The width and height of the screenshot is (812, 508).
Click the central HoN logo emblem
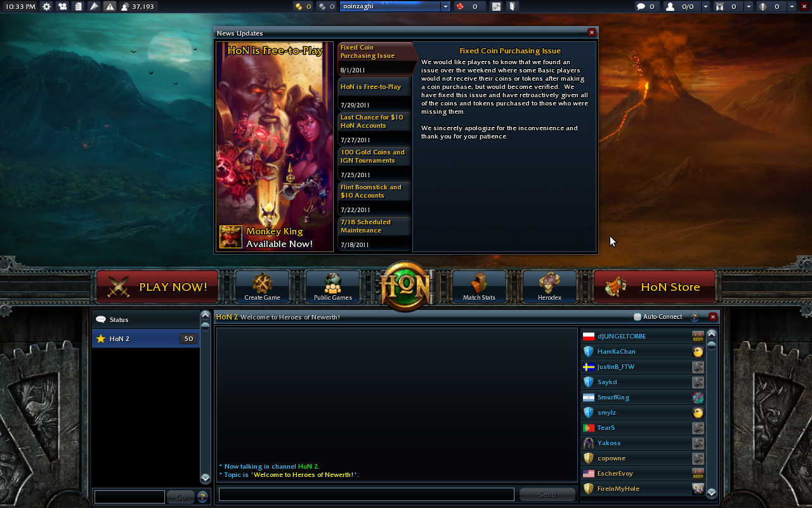(406, 286)
